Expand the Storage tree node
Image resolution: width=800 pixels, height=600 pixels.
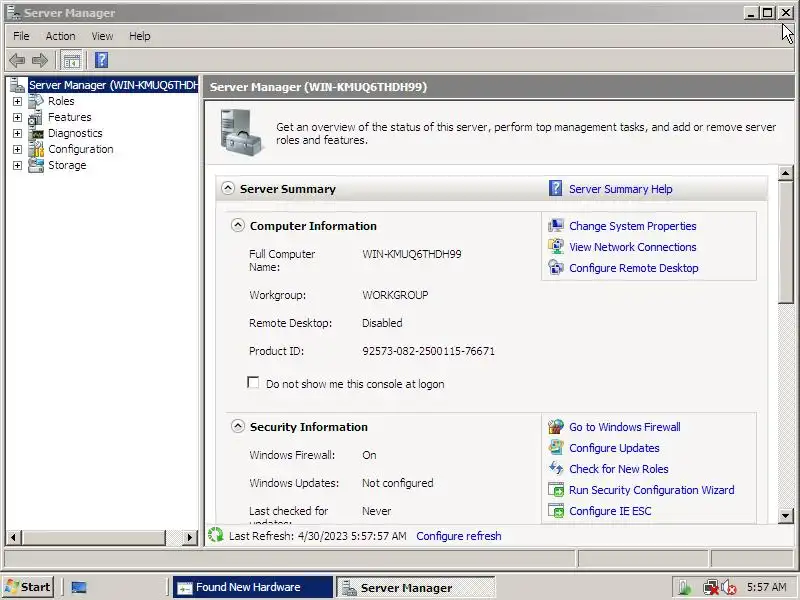[x=17, y=166]
